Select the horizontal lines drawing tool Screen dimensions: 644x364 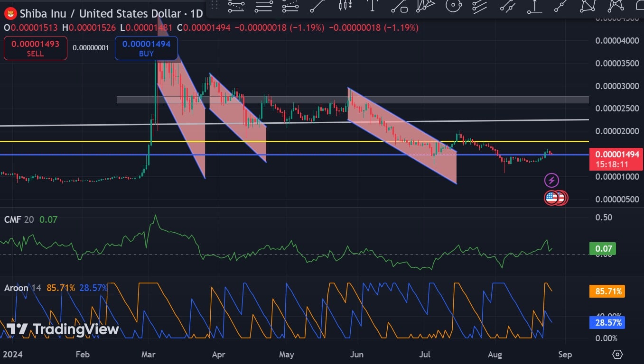click(x=263, y=6)
